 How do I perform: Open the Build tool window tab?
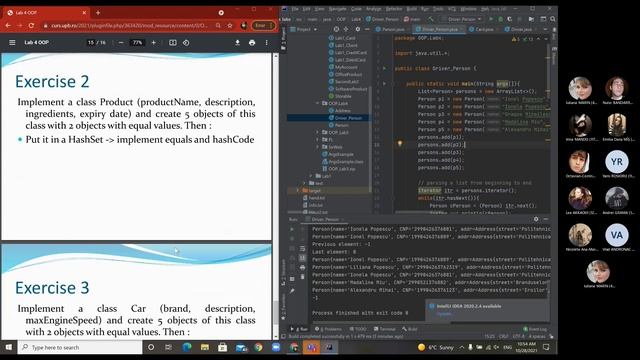tap(409, 329)
